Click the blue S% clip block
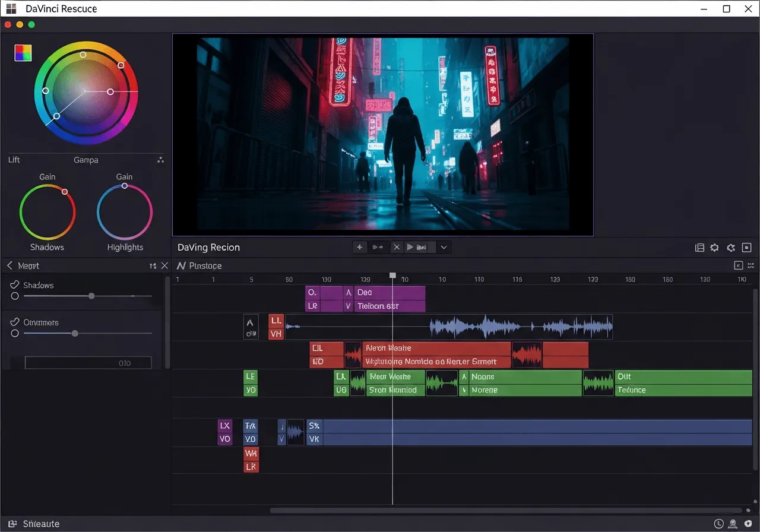 pyautogui.click(x=315, y=426)
